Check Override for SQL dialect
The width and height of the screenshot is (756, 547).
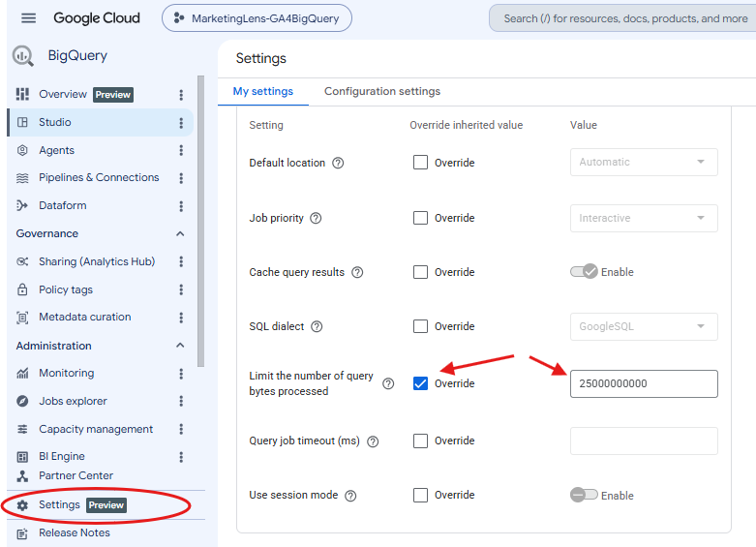[x=420, y=326]
